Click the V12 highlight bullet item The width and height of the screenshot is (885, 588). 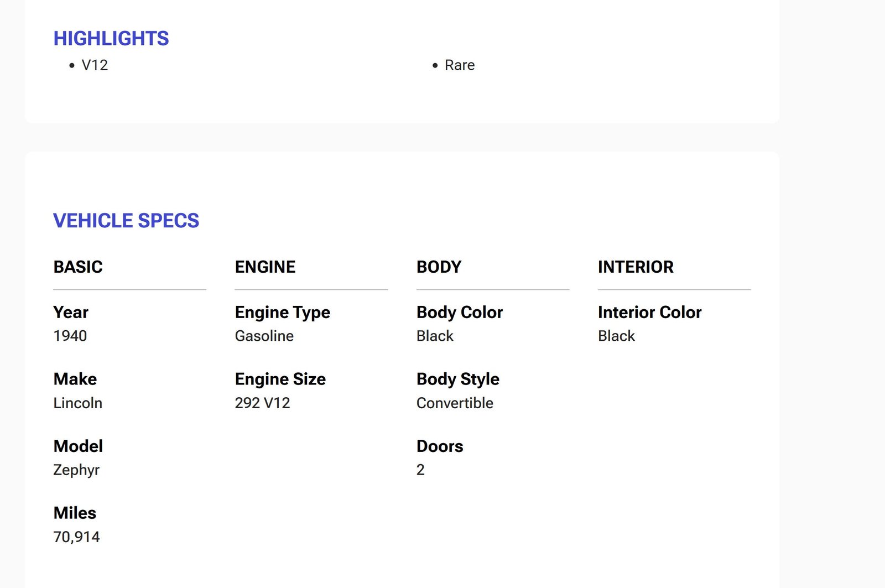(x=95, y=65)
